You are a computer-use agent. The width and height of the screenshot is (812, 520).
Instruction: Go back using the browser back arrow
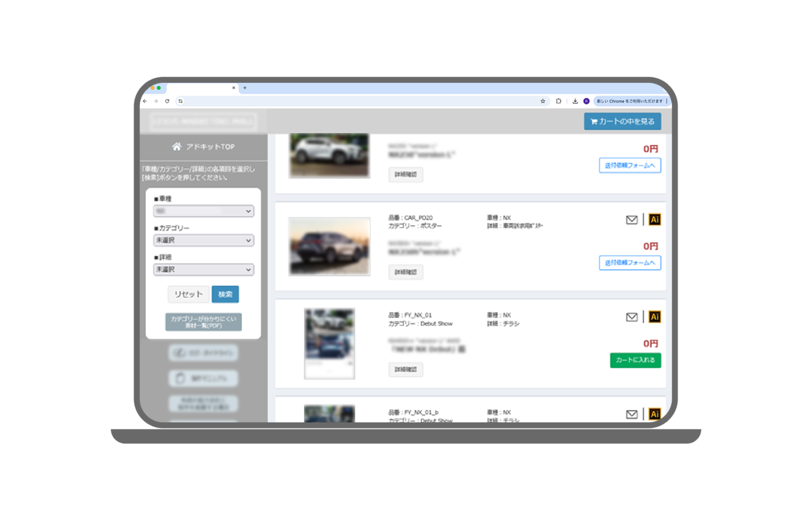(145, 102)
